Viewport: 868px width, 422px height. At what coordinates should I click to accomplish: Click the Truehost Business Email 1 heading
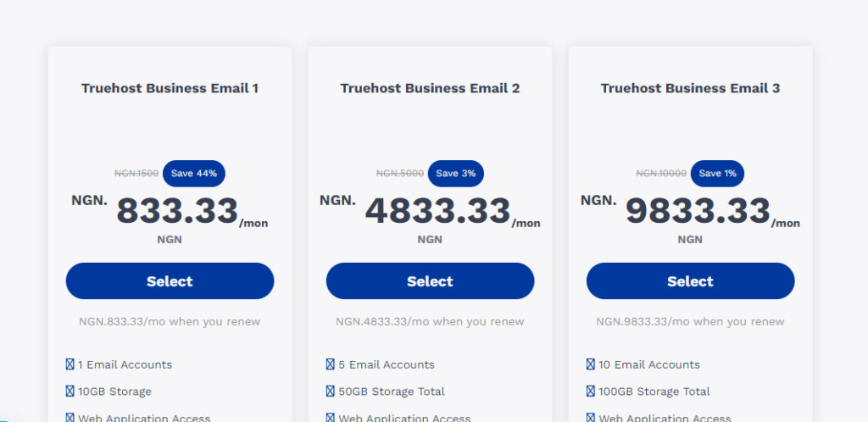point(170,88)
